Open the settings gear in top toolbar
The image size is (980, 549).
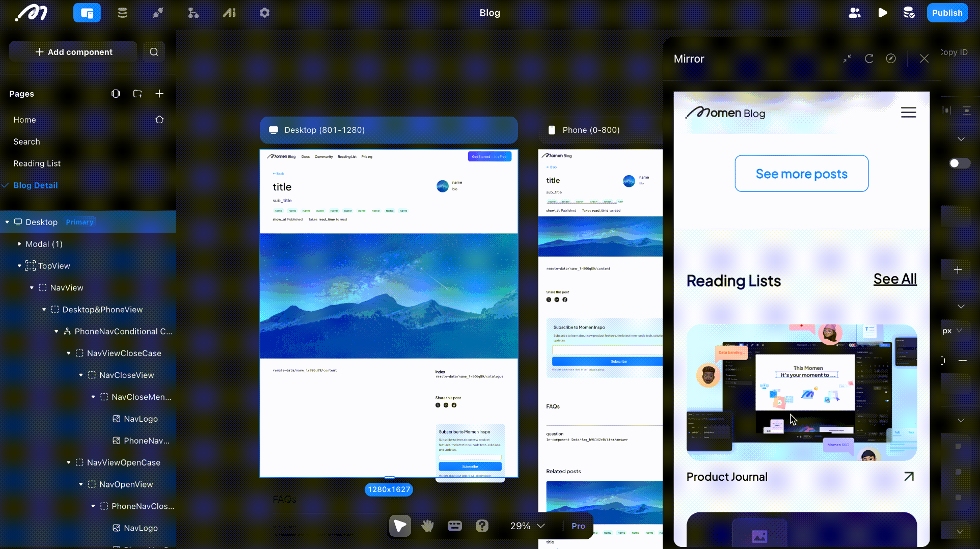(x=264, y=13)
